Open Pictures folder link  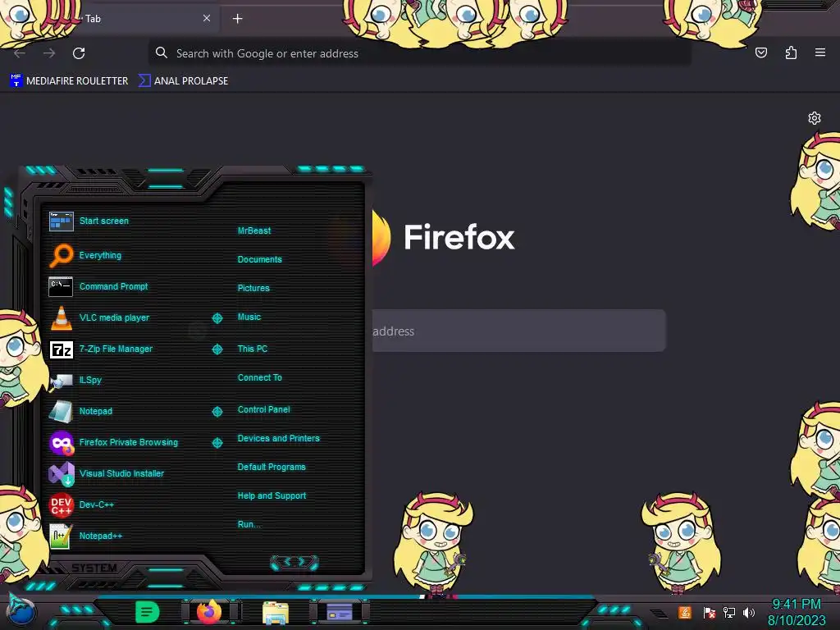pos(254,288)
